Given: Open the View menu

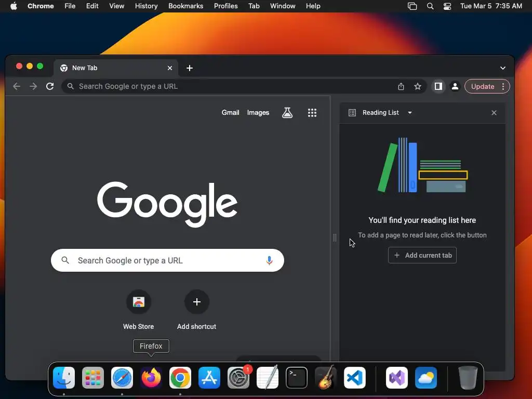Looking at the screenshot, I should click(117, 6).
